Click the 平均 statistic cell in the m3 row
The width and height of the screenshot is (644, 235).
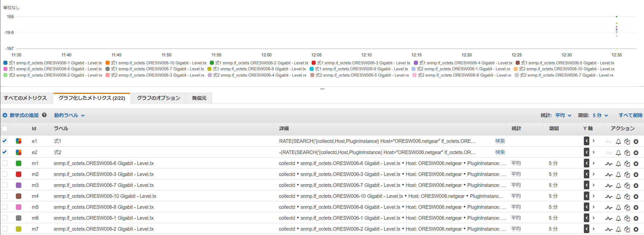(516, 185)
